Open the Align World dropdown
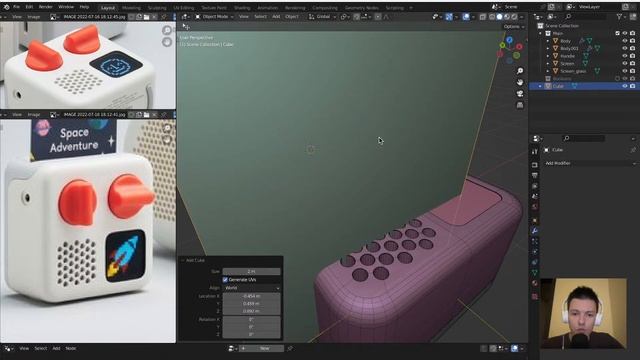Image resolution: width=640 pixels, height=360 pixels. (x=251, y=288)
